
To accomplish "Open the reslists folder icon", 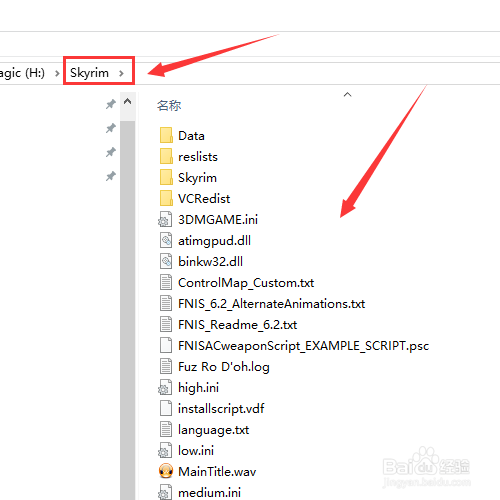I will [166, 157].
